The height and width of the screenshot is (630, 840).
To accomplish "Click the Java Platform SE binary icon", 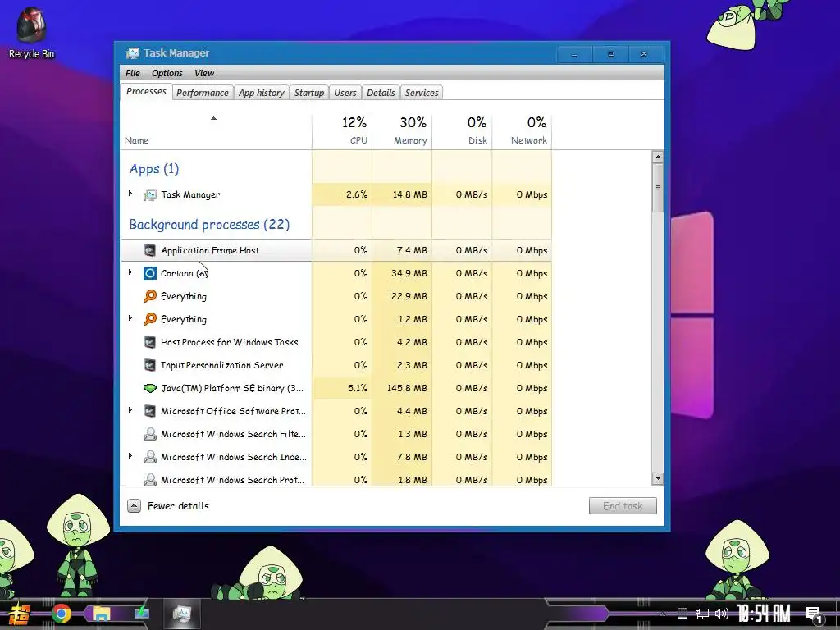I will [150, 388].
